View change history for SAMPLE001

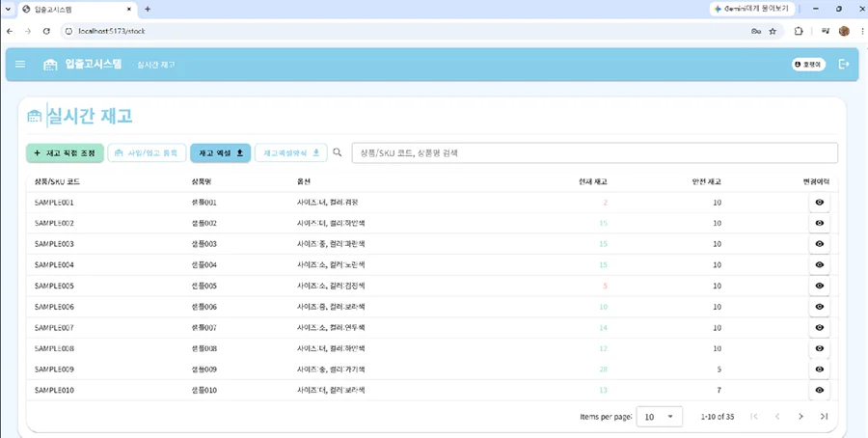[819, 203]
